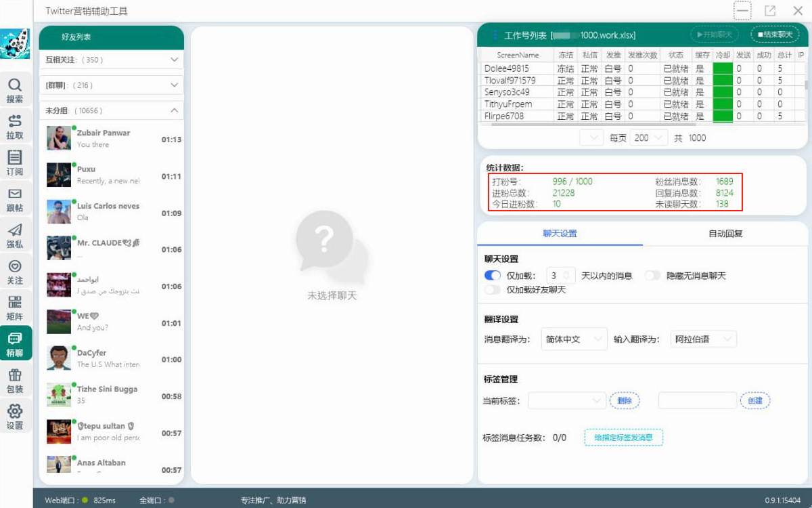Open the page number dropdown left of 每页
Viewport: 812px width, 508px height.
(591, 137)
